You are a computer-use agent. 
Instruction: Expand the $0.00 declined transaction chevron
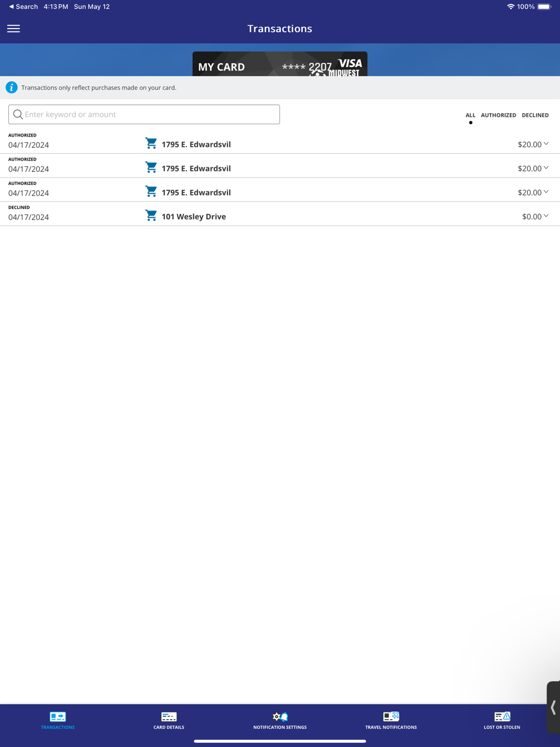point(546,216)
